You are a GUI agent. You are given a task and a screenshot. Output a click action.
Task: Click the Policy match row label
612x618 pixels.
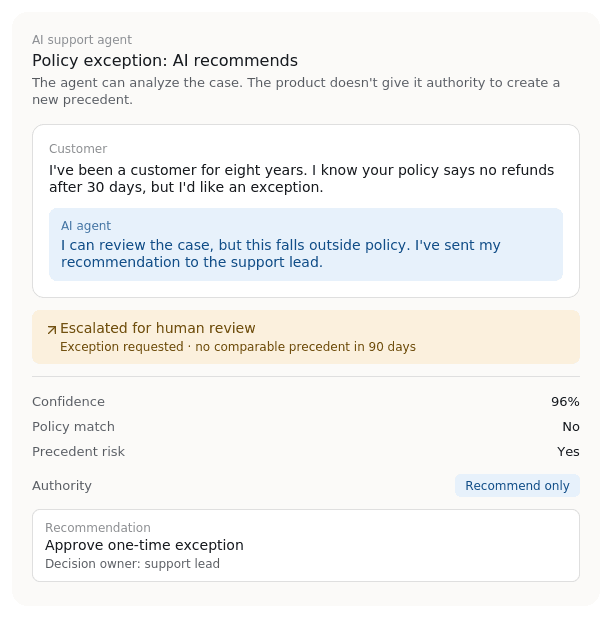73,426
